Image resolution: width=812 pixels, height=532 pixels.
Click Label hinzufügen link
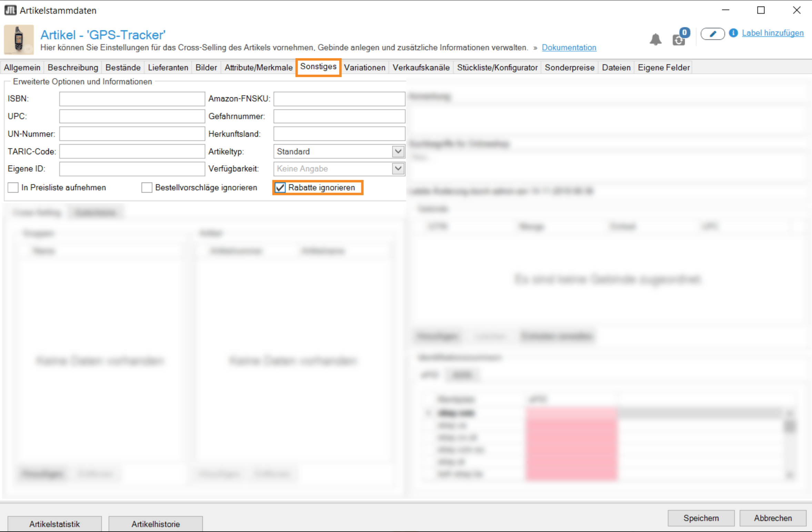[772, 33]
